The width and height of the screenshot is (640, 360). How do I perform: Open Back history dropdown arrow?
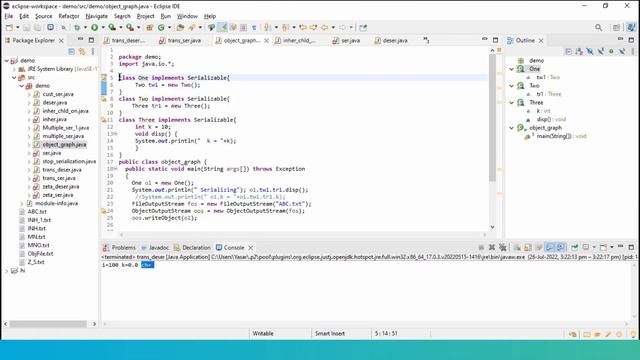(333, 27)
